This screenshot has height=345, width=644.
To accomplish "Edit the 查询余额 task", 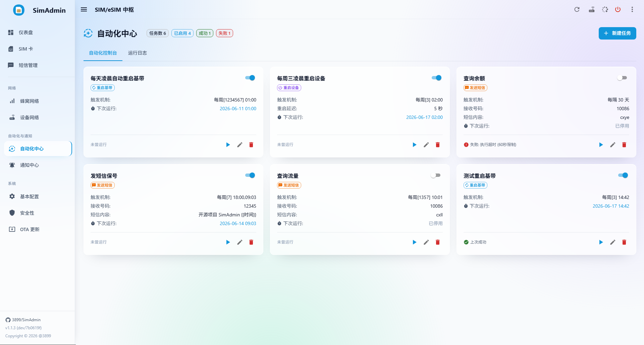I will pyautogui.click(x=613, y=145).
